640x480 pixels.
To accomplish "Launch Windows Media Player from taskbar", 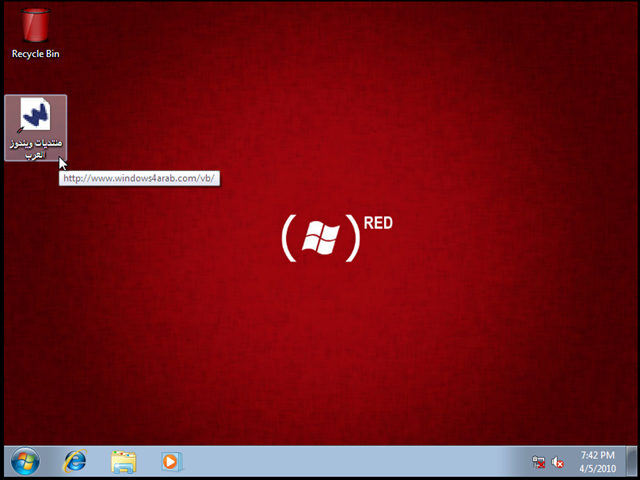I will [171, 461].
